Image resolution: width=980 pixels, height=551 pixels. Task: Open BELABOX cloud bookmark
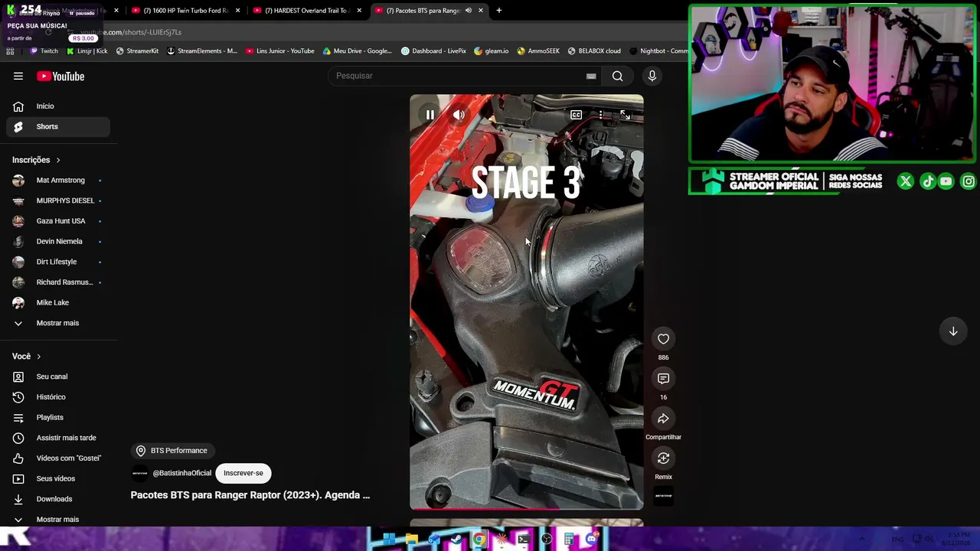(x=594, y=51)
